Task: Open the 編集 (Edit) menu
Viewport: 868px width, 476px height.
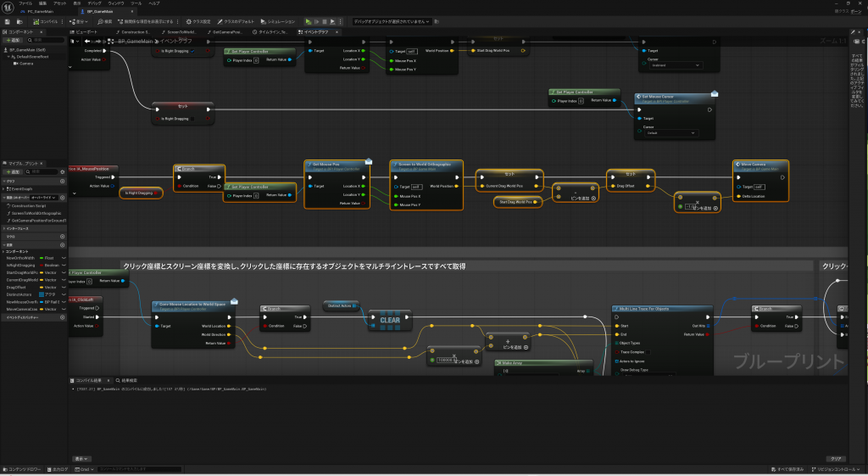Action: pyautogui.click(x=42, y=3)
